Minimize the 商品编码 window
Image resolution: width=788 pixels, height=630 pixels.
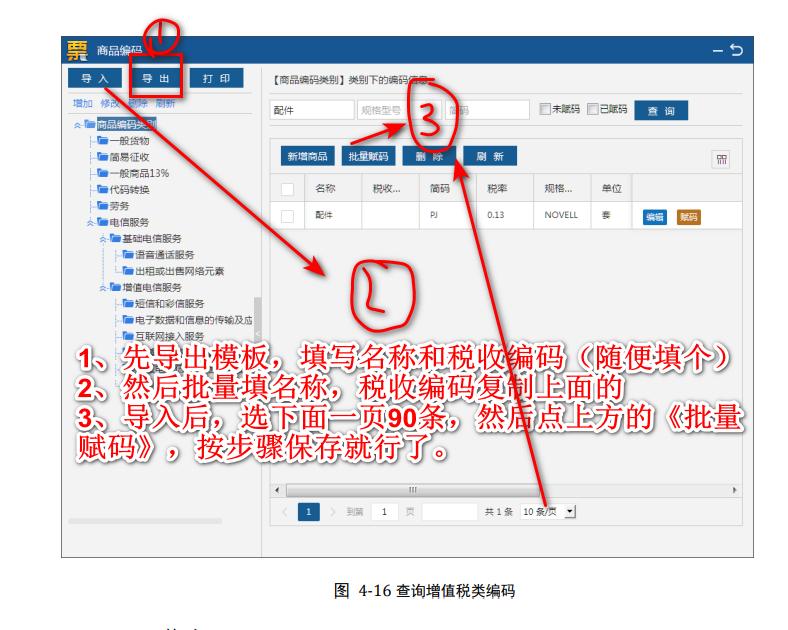(x=718, y=50)
